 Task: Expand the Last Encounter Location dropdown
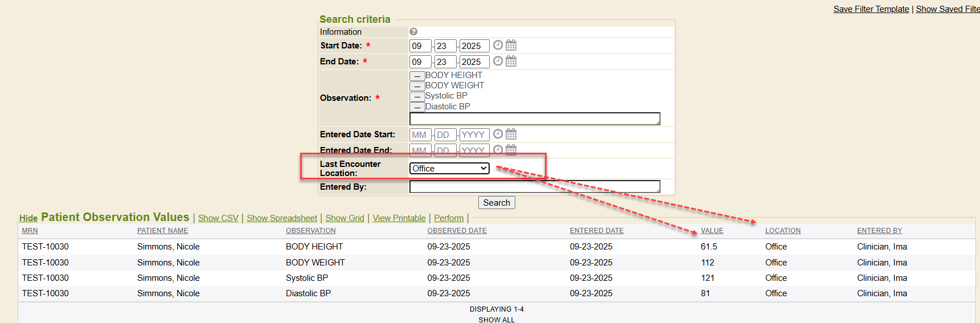click(x=449, y=169)
